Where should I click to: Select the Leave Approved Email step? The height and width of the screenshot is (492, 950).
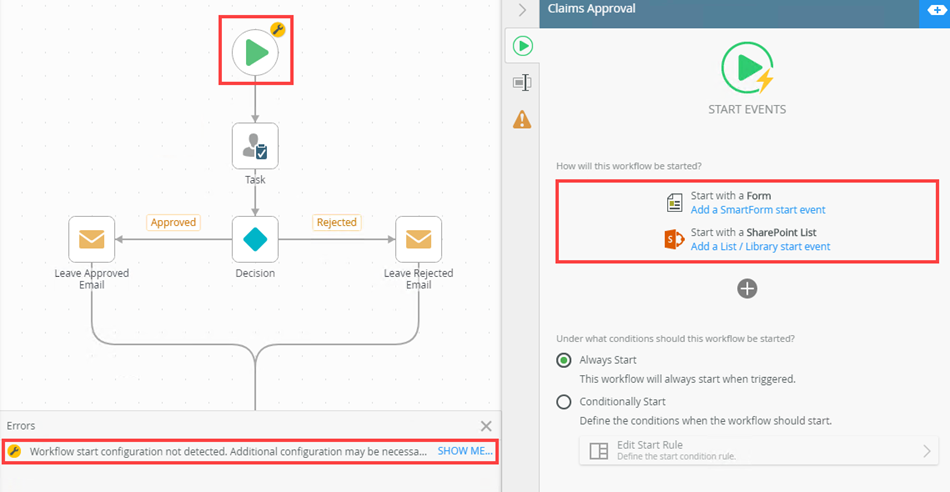point(91,239)
